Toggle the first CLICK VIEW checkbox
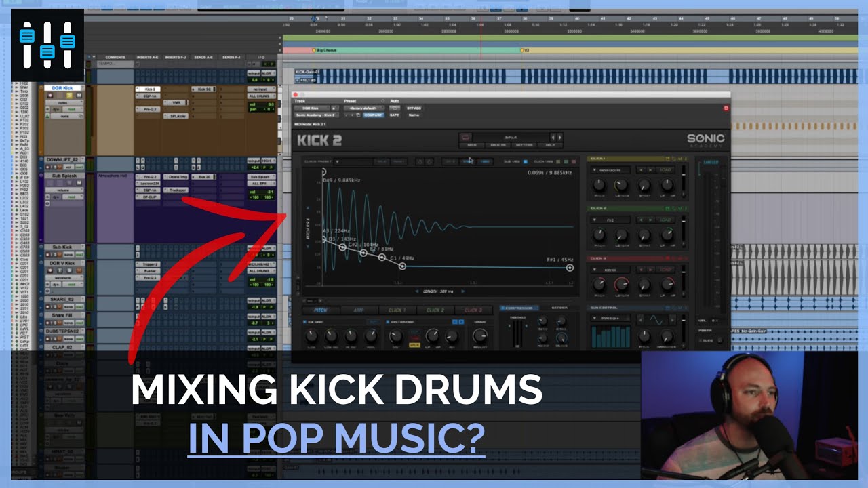 point(559,162)
